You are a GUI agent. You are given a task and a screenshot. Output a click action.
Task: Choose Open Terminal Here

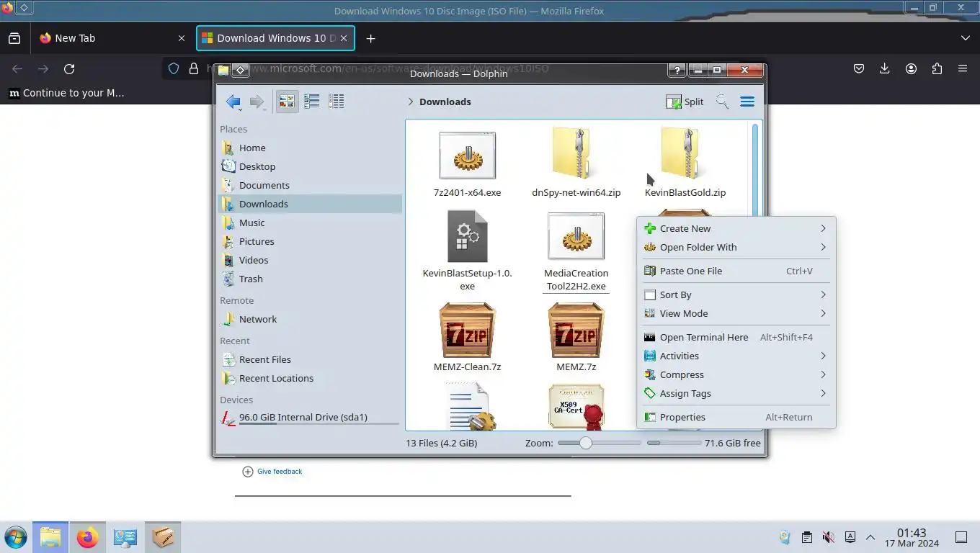tap(736, 337)
